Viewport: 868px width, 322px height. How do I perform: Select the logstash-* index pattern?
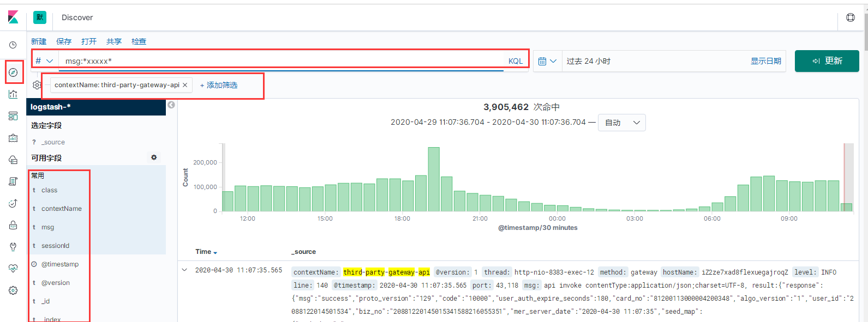[96, 107]
